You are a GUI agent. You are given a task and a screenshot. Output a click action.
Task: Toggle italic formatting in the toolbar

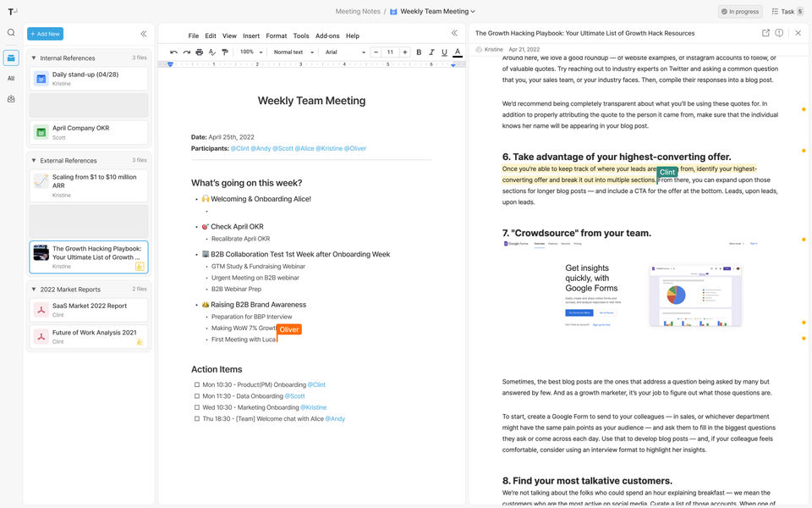[x=431, y=52]
